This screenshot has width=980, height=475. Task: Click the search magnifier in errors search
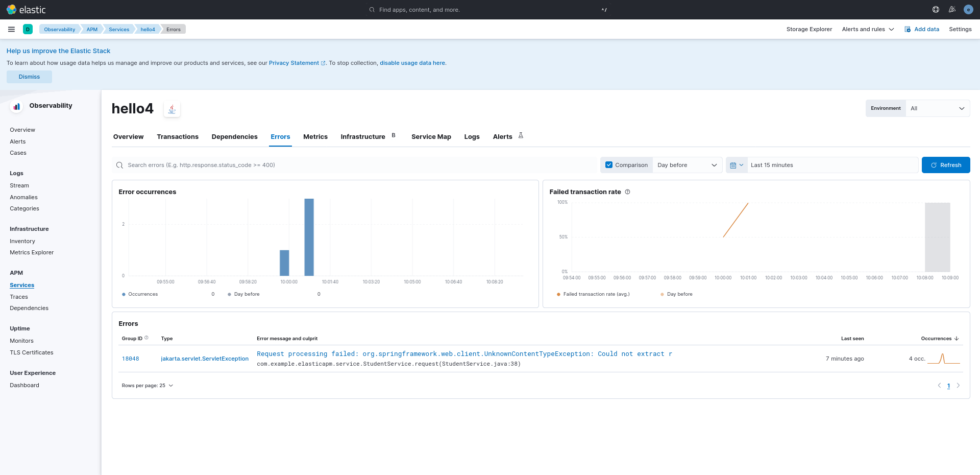pos(119,165)
